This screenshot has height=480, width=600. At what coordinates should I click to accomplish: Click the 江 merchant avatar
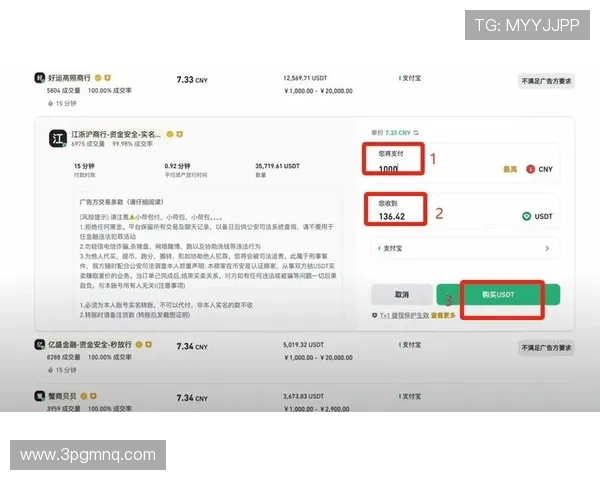pos(58,138)
